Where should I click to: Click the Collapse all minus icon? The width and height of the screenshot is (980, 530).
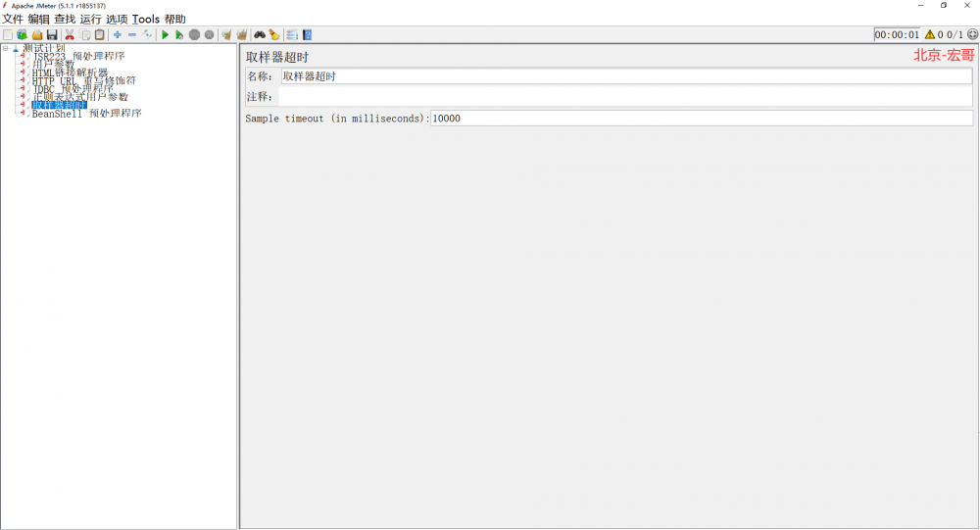click(x=132, y=35)
